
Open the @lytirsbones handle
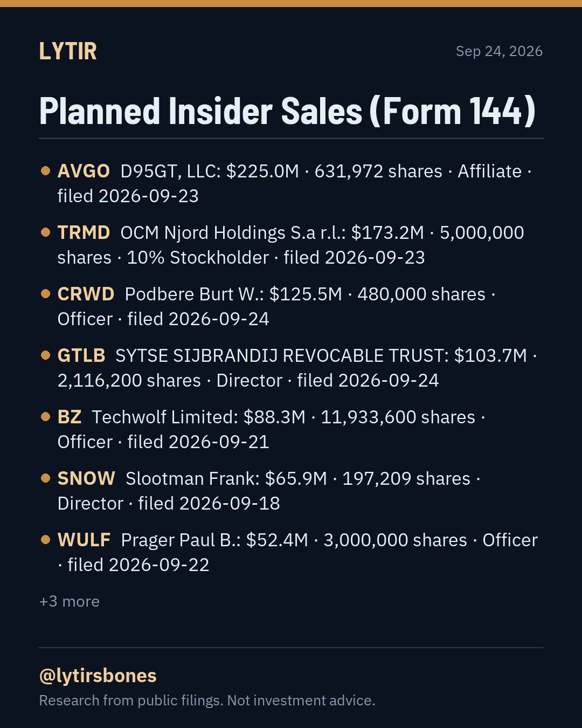click(98, 676)
